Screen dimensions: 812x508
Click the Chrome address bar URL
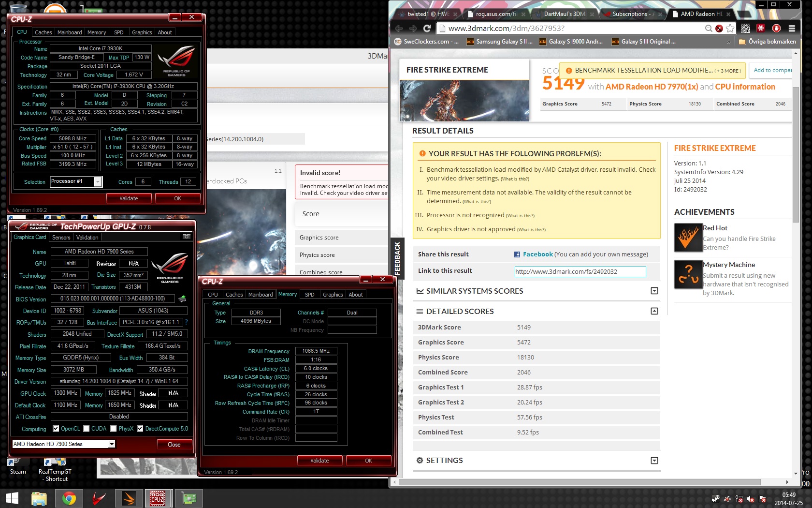[507, 29]
